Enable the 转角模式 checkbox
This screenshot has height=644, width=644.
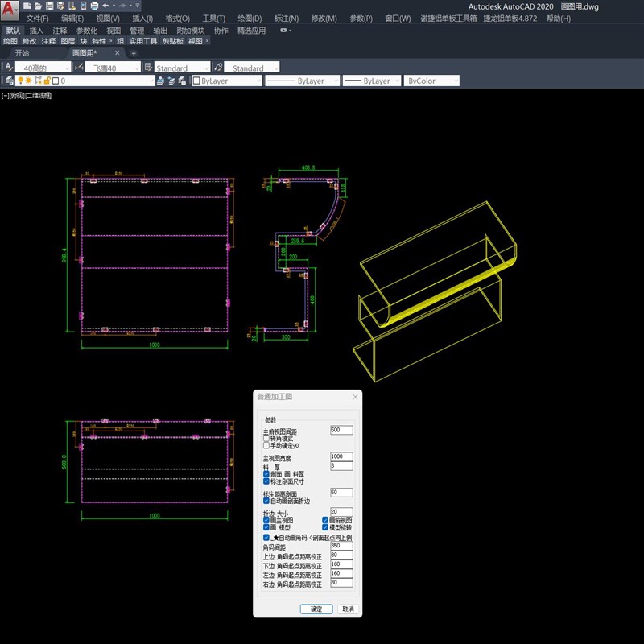266,438
